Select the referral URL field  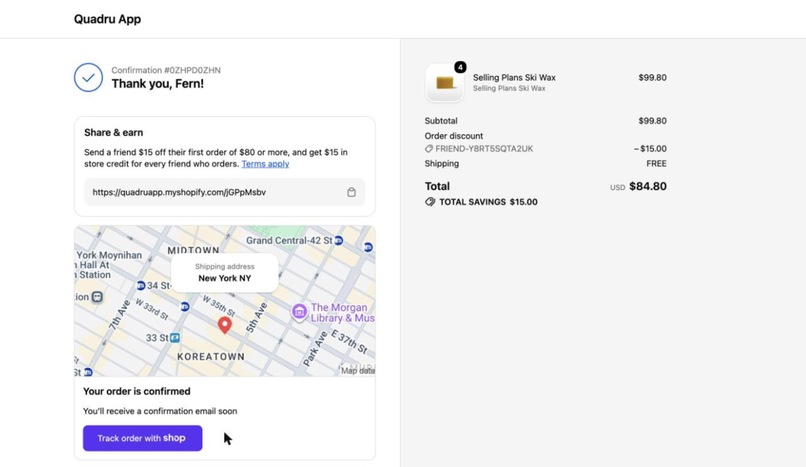coord(225,192)
